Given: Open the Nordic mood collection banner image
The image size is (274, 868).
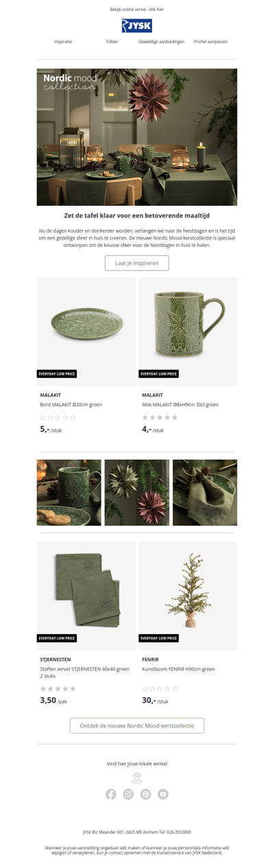Looking at the screenshot, I should [137, 137].
